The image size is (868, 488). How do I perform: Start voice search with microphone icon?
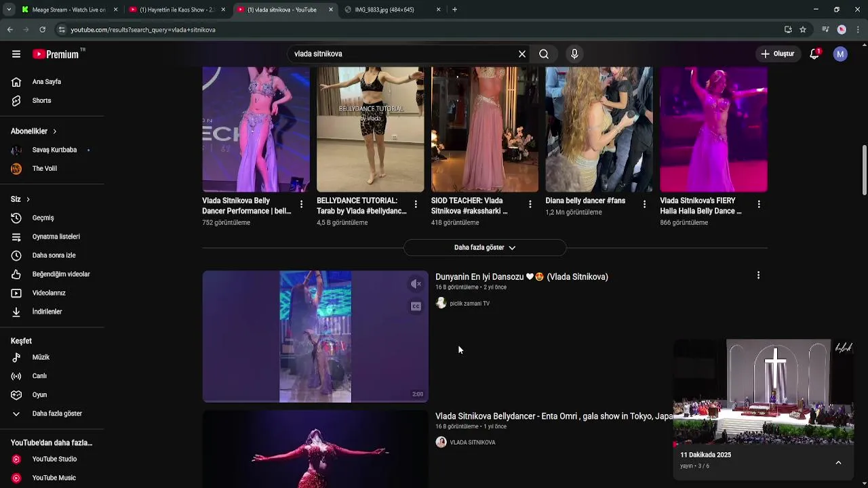(574, 54)
